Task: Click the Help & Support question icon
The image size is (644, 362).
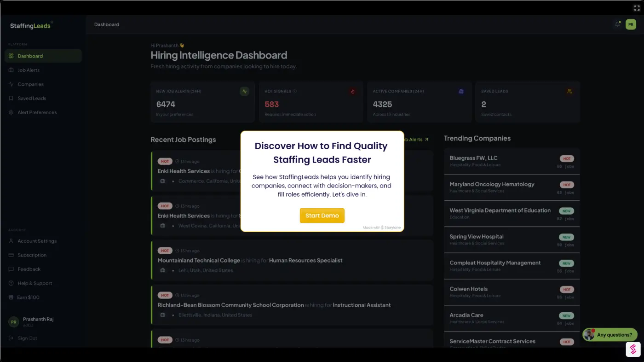Action: point(11,283)
